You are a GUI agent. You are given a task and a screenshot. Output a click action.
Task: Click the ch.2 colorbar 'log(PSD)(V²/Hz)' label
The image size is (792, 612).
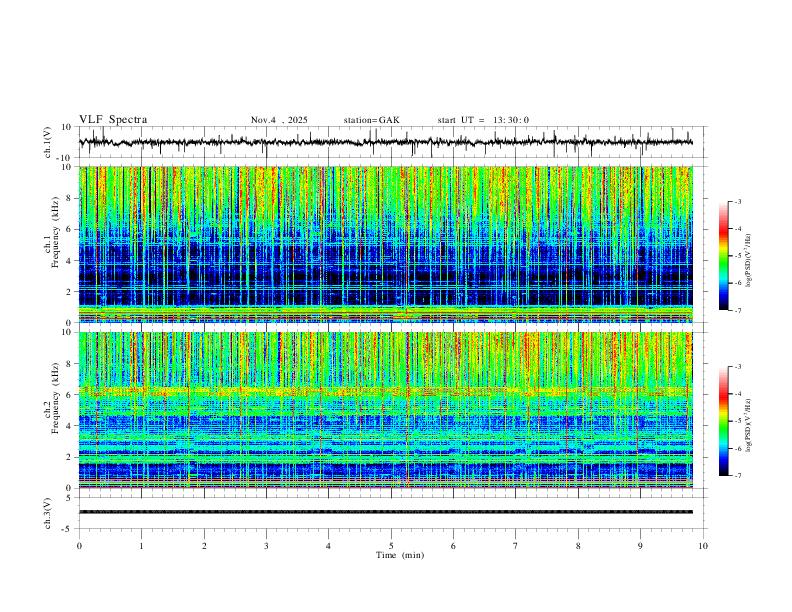(749, 425)
